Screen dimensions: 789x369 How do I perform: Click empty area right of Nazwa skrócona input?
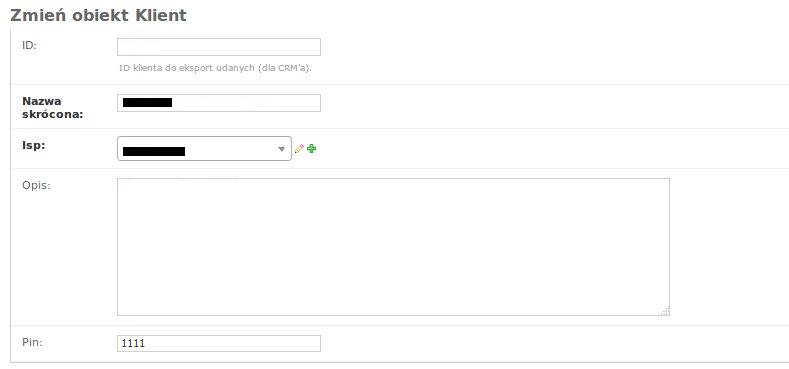[x=554, y=106]
